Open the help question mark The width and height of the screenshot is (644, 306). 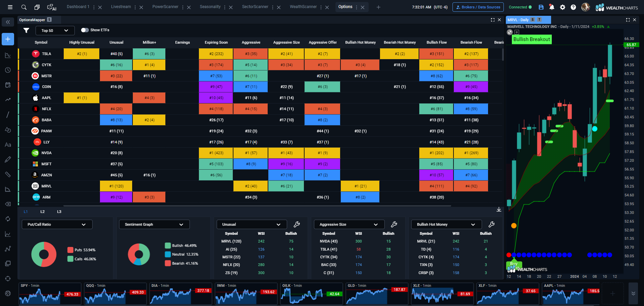click(x=573, y=7)
